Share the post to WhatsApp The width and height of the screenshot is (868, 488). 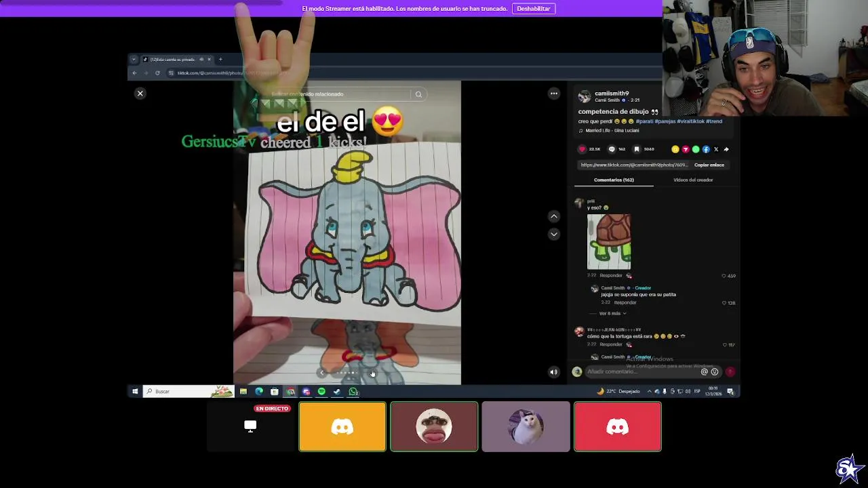(696, 149)
